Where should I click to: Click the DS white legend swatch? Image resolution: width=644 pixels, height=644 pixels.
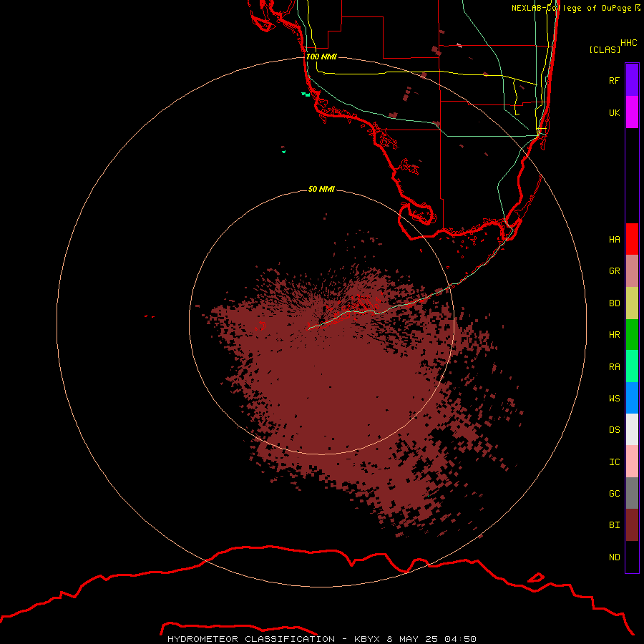pyautogui.click(x=632, y=429)
